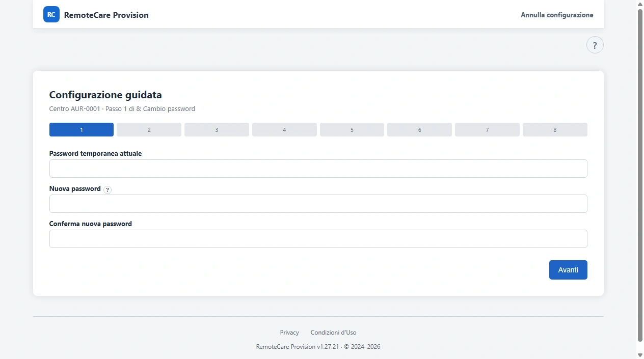The image size is (644, 359).
Task: Open step 5 segment
Action: pos(352,130)
